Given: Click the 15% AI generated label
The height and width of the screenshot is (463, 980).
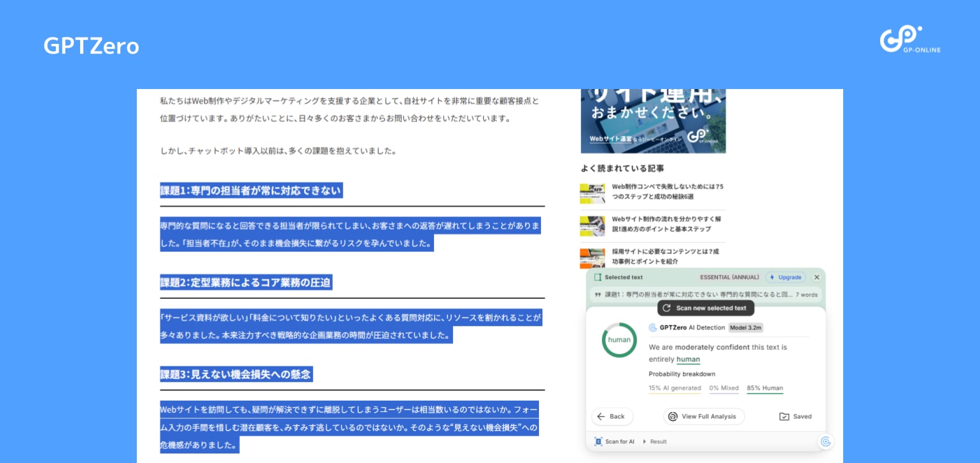Looking at the screenshot, I should [x=675, y=388].
